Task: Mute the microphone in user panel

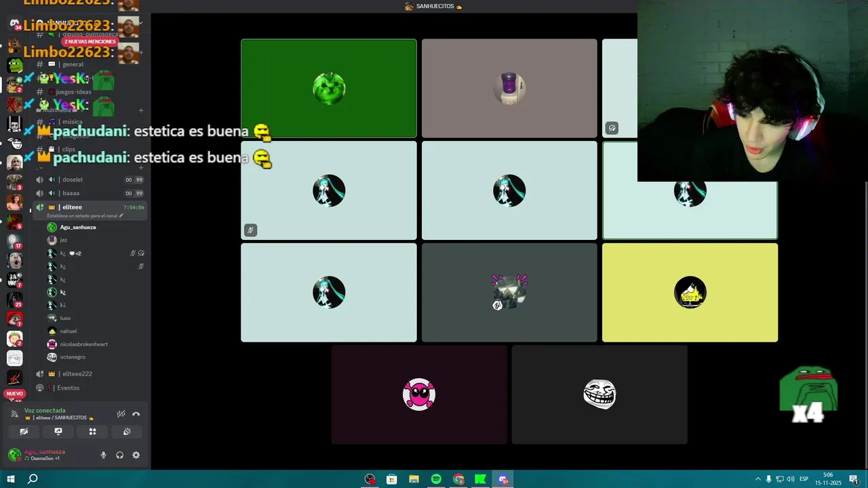Action: [104, 455]
